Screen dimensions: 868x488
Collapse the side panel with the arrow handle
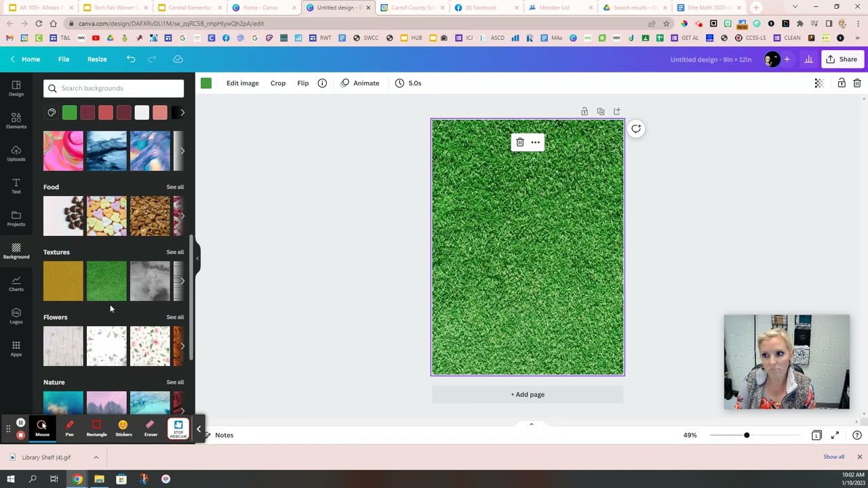[197, 258]
